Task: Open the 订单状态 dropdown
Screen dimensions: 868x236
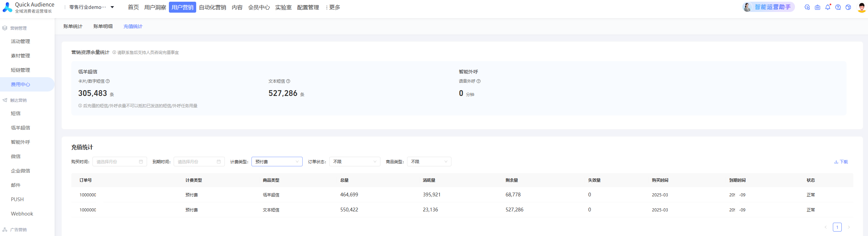Action: 355,162
